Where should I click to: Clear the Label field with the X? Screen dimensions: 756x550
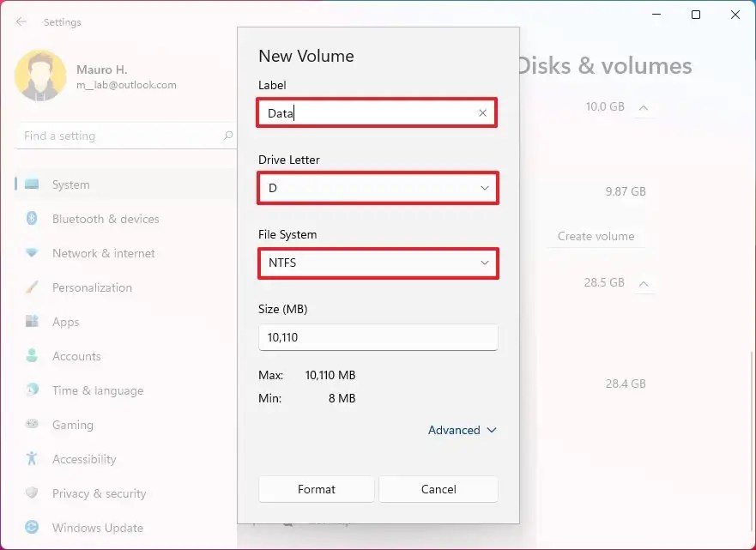pos(482,112)
